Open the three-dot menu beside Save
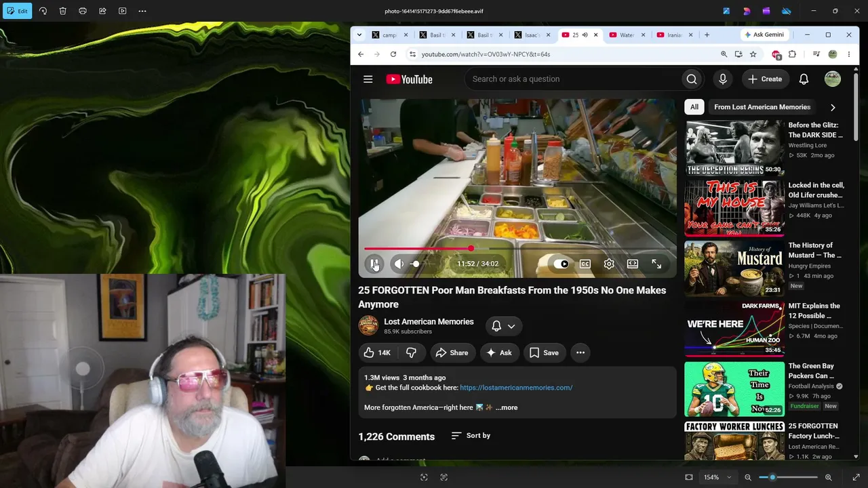Viewport: 868px width, 488px height. pyautogui.click(x=580, y=352)
